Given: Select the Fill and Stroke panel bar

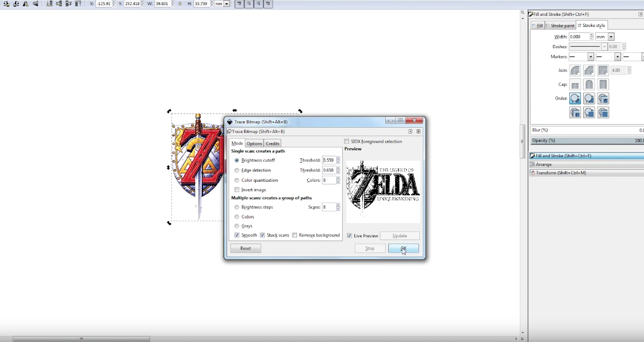Looking at the screenshot, I should pyautogui.click(x=586, y=156).
